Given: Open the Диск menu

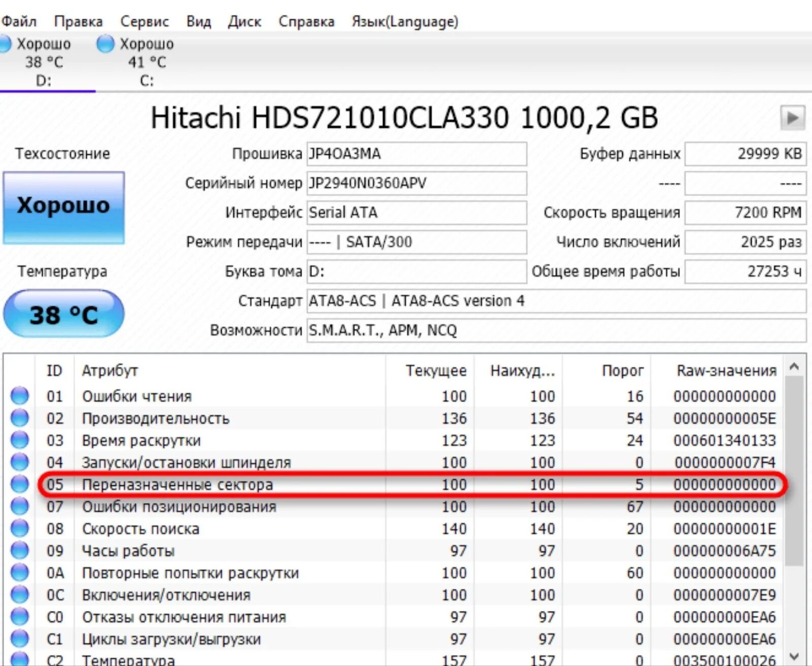Looking at the screenshot, I should [244, 21].
